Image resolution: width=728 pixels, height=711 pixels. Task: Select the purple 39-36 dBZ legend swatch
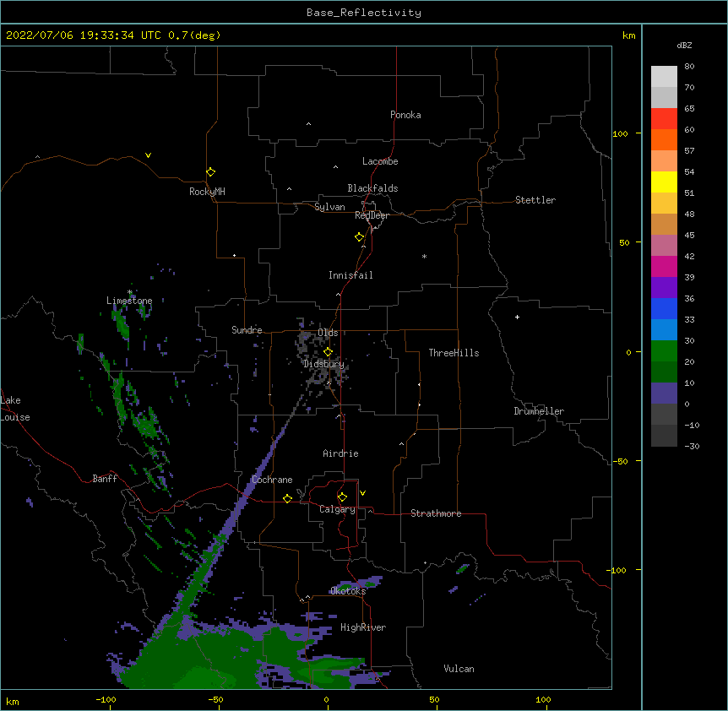coord(664,288)
